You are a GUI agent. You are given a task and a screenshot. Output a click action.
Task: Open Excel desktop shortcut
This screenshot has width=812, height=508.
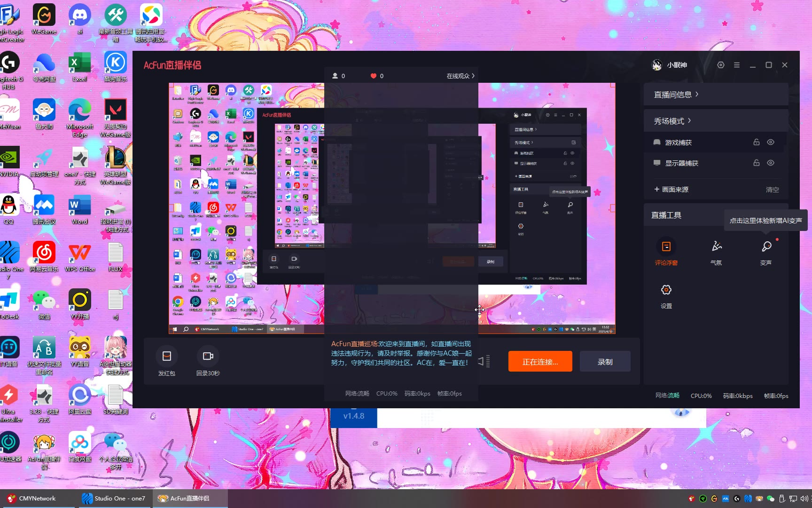point(80,67)
